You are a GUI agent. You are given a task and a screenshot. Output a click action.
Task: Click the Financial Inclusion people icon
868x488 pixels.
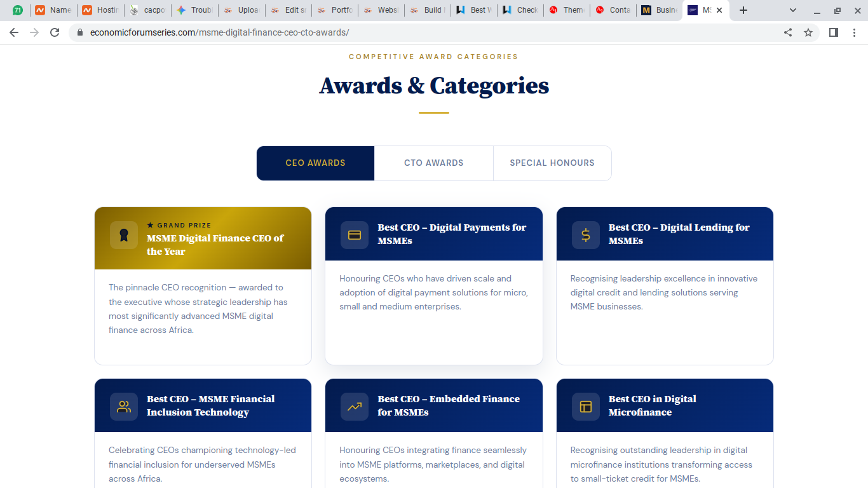[x=124, y=407]
